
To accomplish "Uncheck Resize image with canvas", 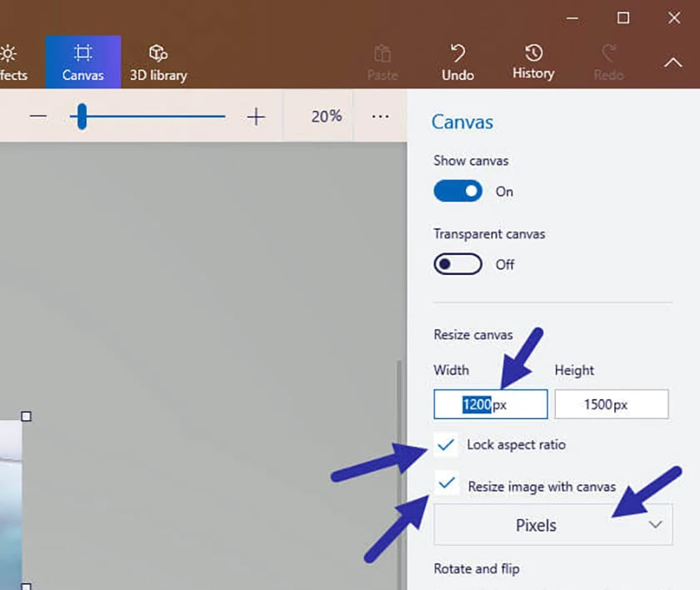I will [x=447, y=482].
